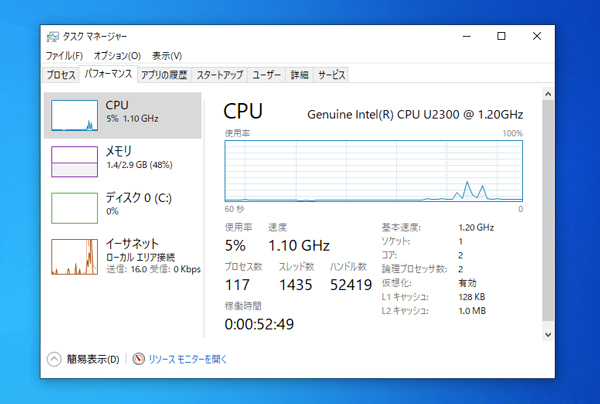The height and width of the screenshot is (404, 600).
Task: Click the 簡易表示(D) button label
Action: tap(93, 359)
